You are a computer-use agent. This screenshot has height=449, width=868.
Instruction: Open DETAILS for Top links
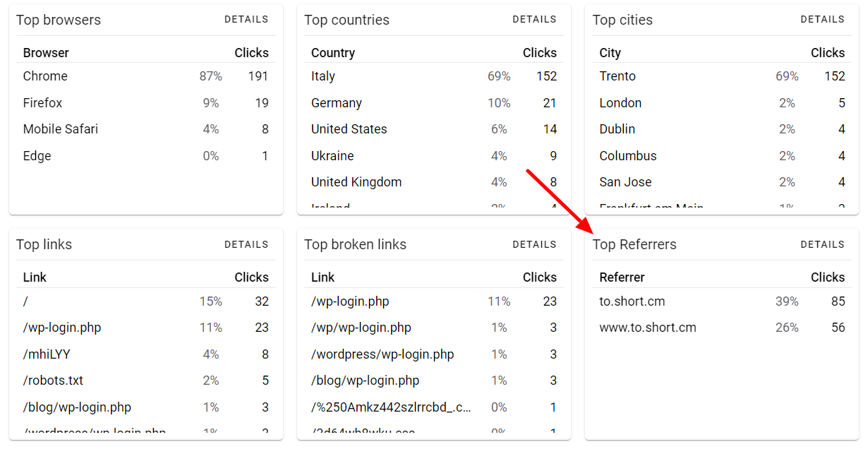(246, 244)
